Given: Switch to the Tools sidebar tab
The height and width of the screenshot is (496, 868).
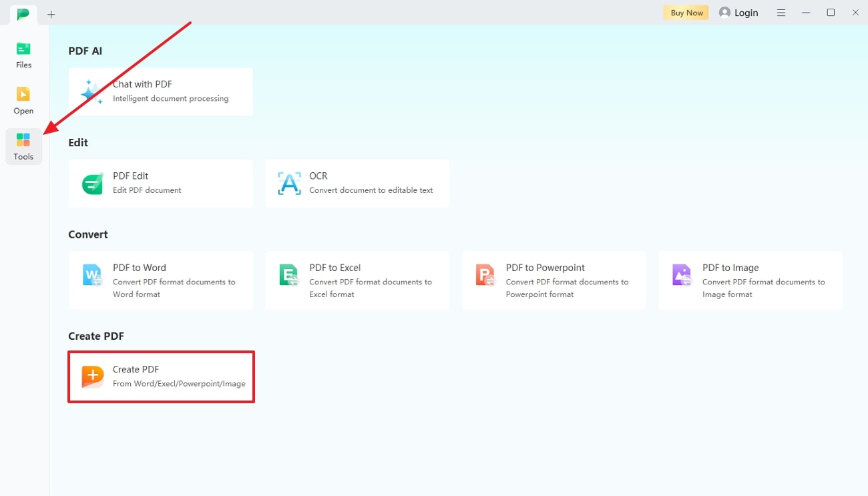Looking at the screenshot, I should (23, 147).
